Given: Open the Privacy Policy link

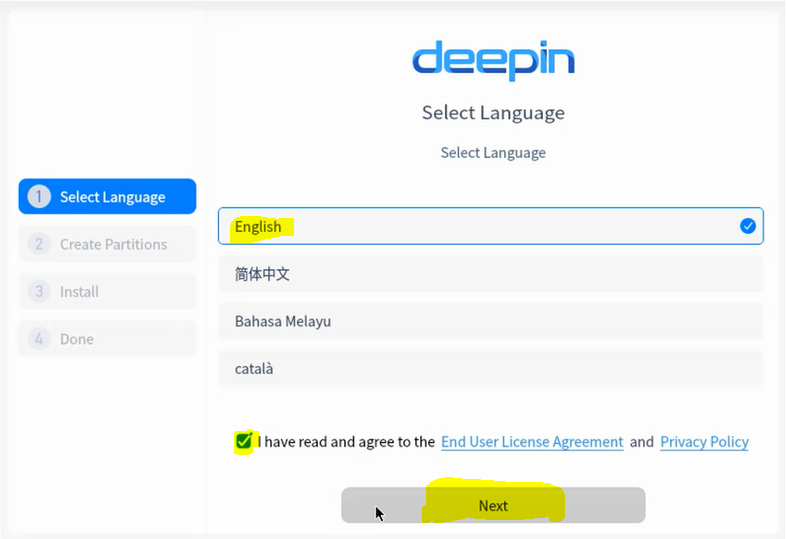Looking at the screenshot, I should pyautogui.click(x=704, y=442).
